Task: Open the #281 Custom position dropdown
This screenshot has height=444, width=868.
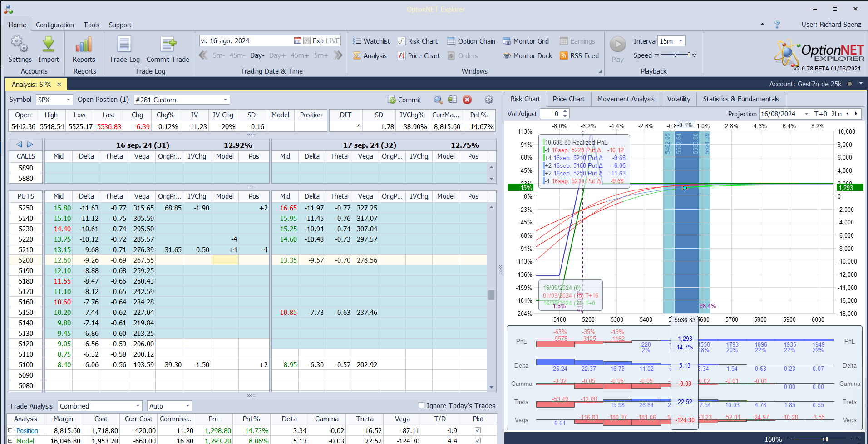Action: point(225,100)
